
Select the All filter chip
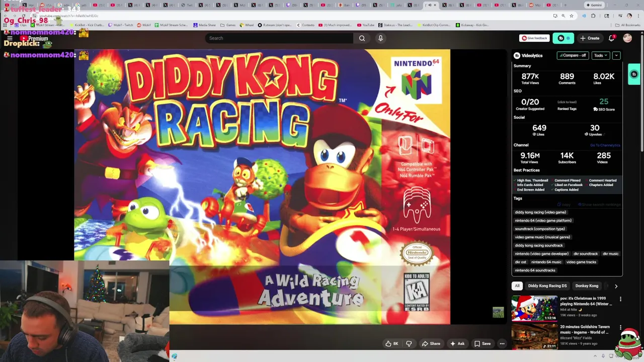click(x=517, y=286)
